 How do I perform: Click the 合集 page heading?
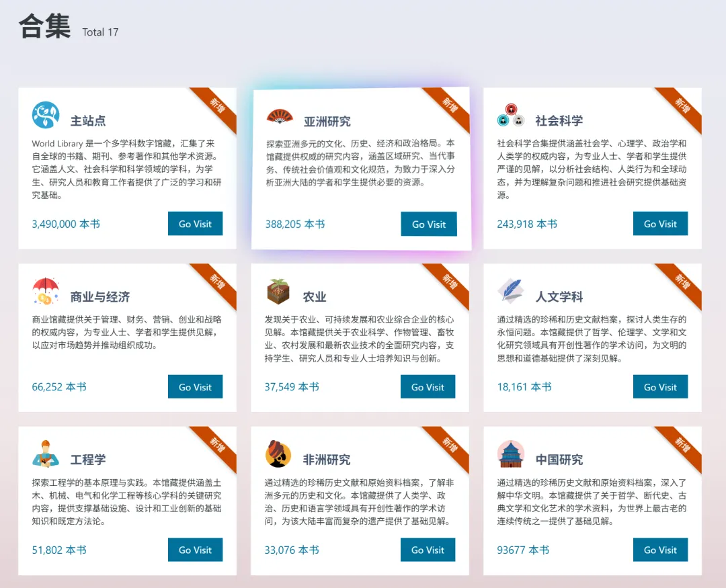pyautogui.click(x=44, y=27)
